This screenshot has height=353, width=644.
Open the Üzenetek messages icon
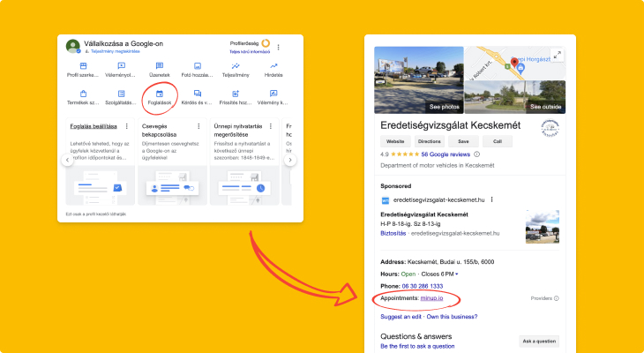[160, 66]
